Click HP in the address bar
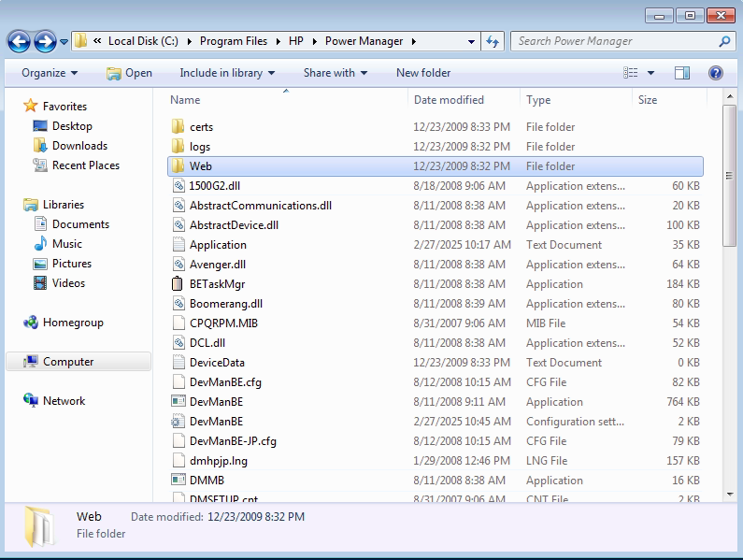 coord(295,41)
